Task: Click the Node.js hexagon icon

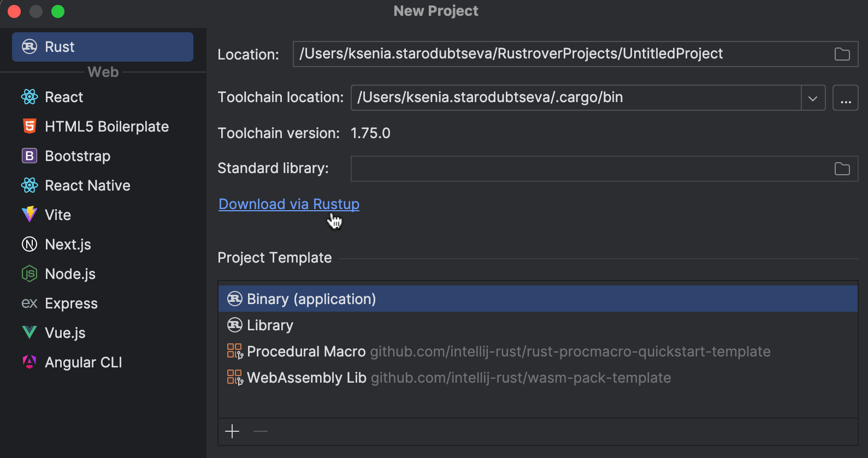Action: (29, 273)
